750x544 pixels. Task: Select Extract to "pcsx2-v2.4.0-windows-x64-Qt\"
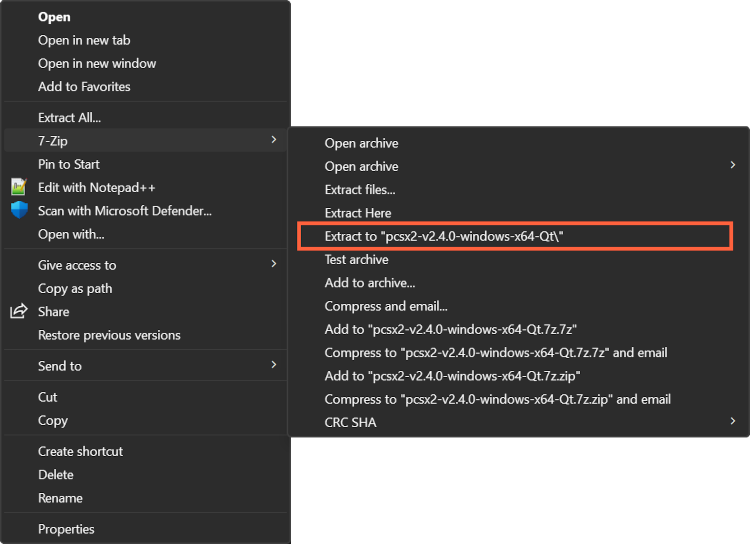[x=515, y=236]
